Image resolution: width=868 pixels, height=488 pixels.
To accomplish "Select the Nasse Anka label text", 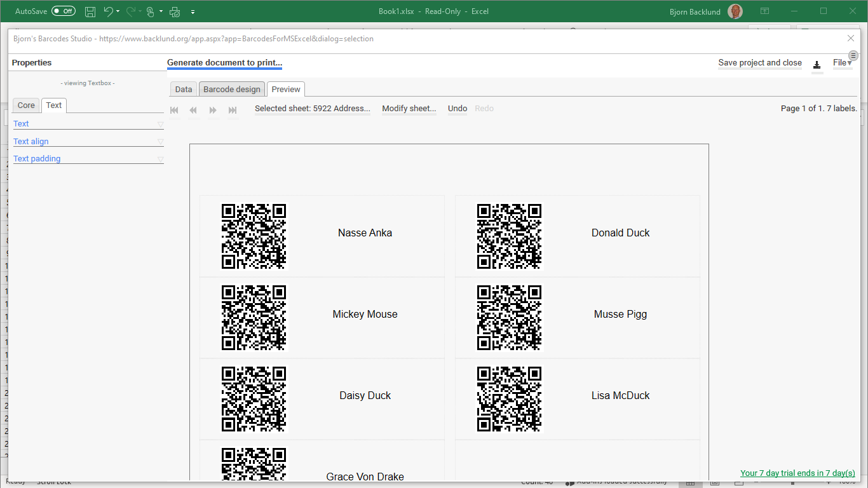I will tap(365, 233).
